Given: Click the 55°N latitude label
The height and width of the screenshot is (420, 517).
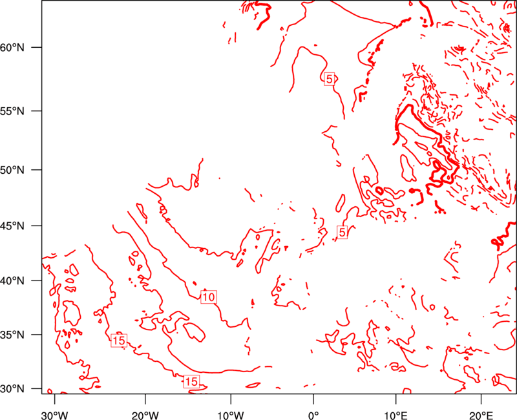Looking at the screenshot, I should pos(12,111).
